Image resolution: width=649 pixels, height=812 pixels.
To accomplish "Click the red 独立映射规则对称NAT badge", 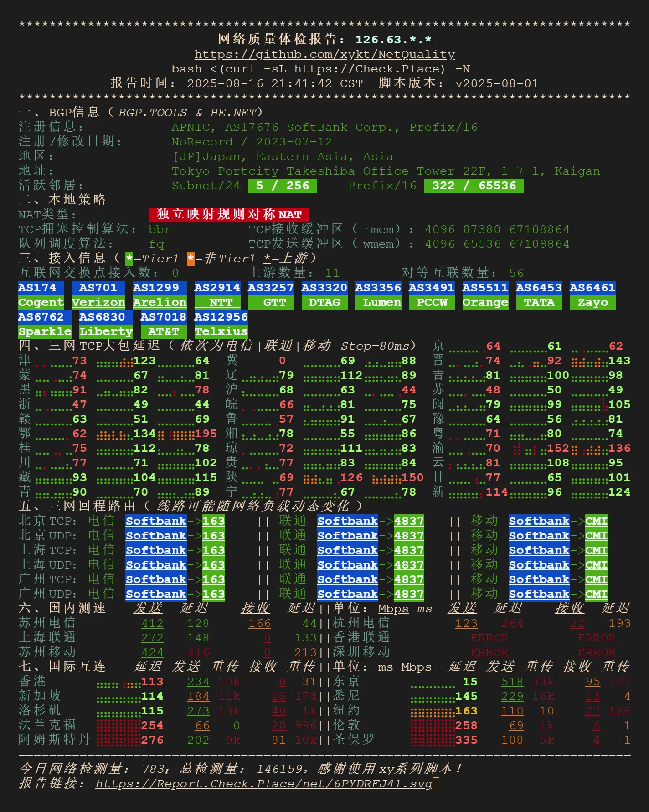I will point(229,215).
